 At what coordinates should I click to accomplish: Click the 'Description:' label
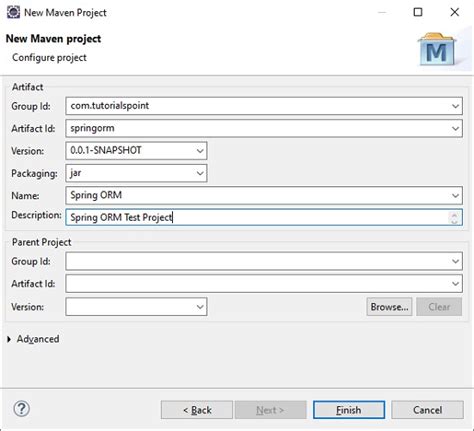click(x=36, y=215)
